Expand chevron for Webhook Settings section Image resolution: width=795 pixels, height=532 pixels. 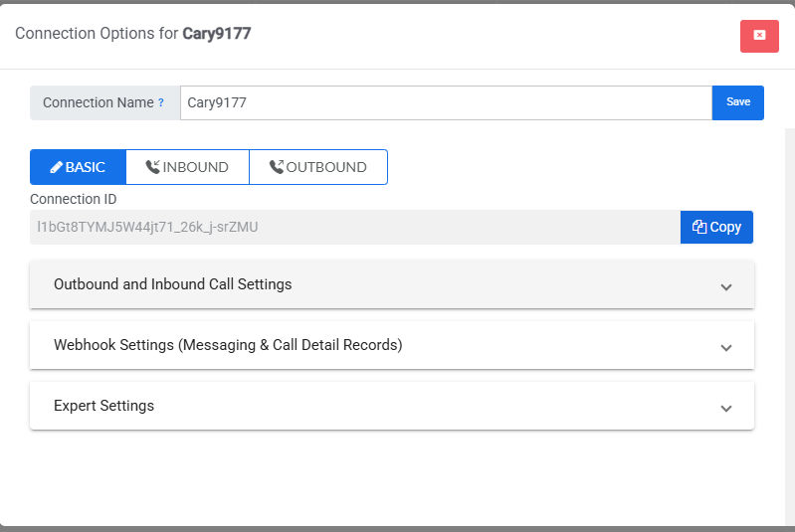pos(725,347)
